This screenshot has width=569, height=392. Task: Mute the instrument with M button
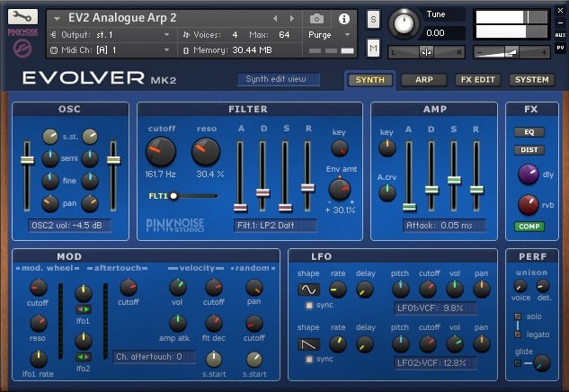pos(373,48)
